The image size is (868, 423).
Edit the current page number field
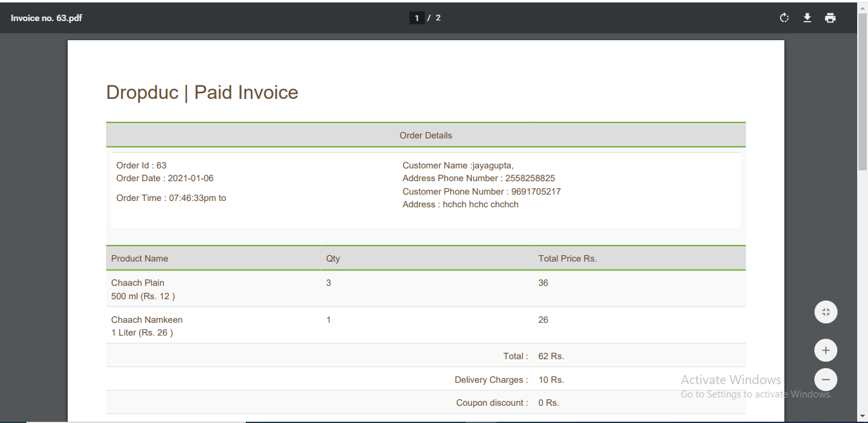416,18
